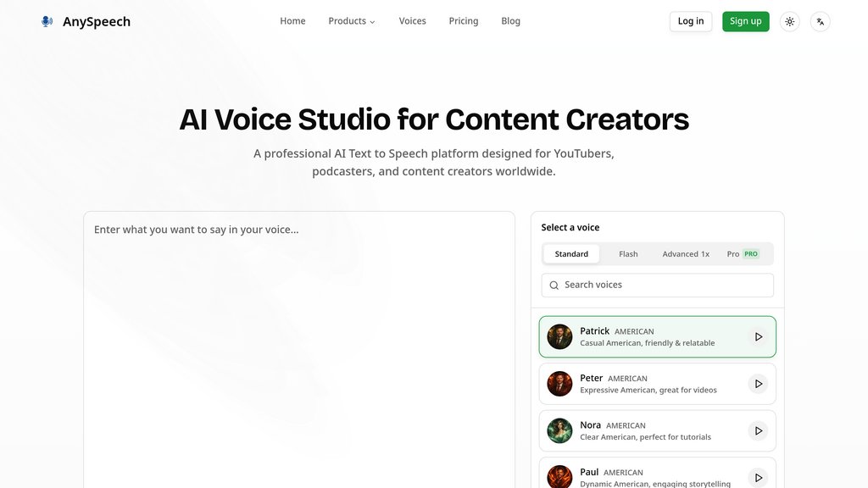The height and width of the screenshot is (488, 868).
Task: Click the green Sign up button
Action: pyautogui.click(x=746, y=21)
